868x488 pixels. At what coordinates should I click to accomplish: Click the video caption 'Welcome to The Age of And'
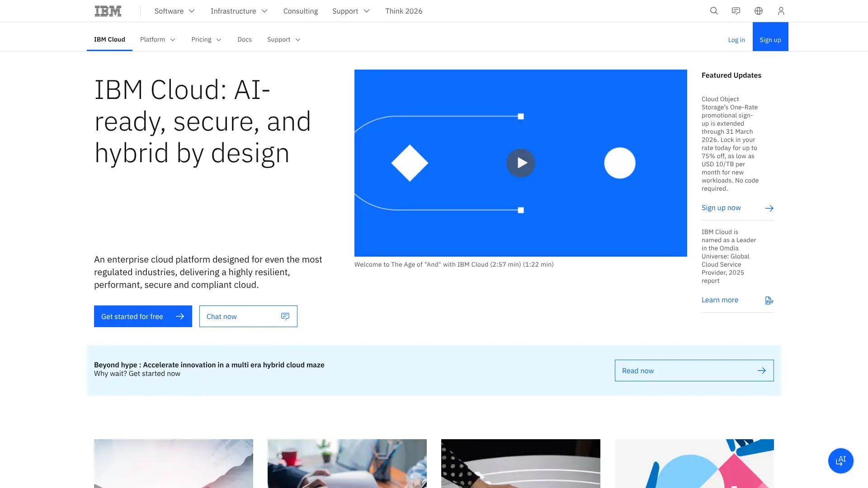coord(454,264)
